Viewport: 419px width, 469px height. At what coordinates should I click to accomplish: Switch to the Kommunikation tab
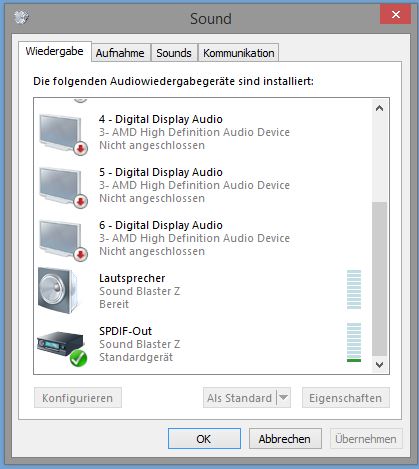239,53
